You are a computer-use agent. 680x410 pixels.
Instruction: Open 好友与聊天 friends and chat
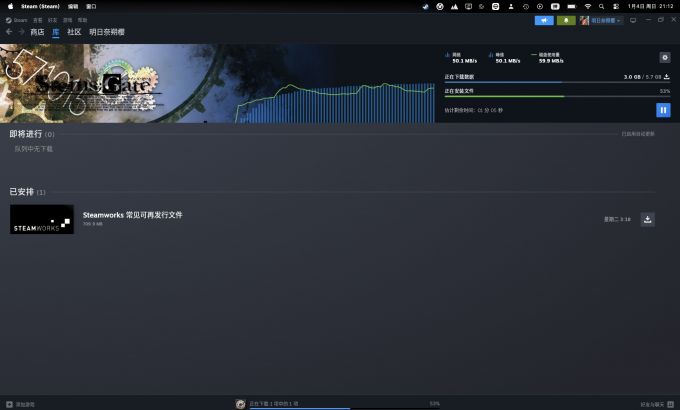(657, 404)
